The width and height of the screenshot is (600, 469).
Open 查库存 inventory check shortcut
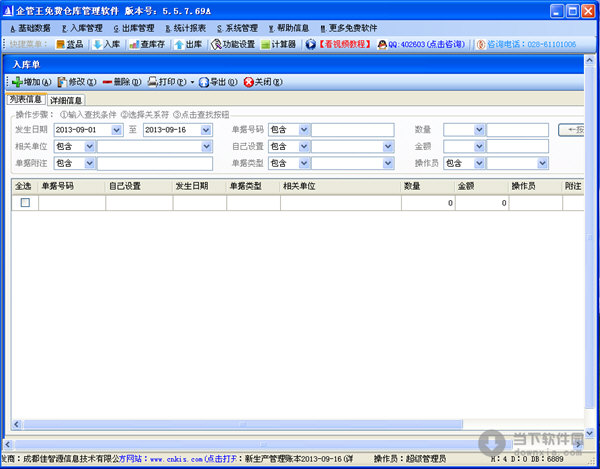point(134,45)
